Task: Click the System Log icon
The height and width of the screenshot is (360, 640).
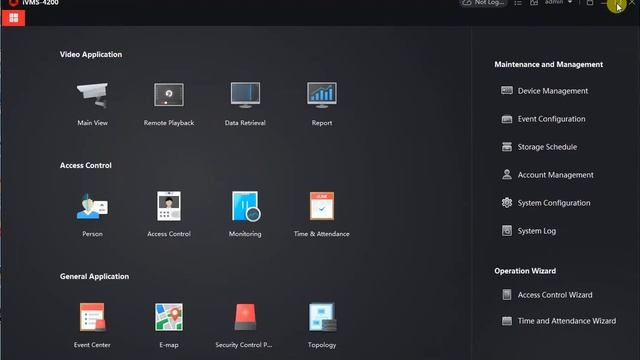Action: [507, 231]
